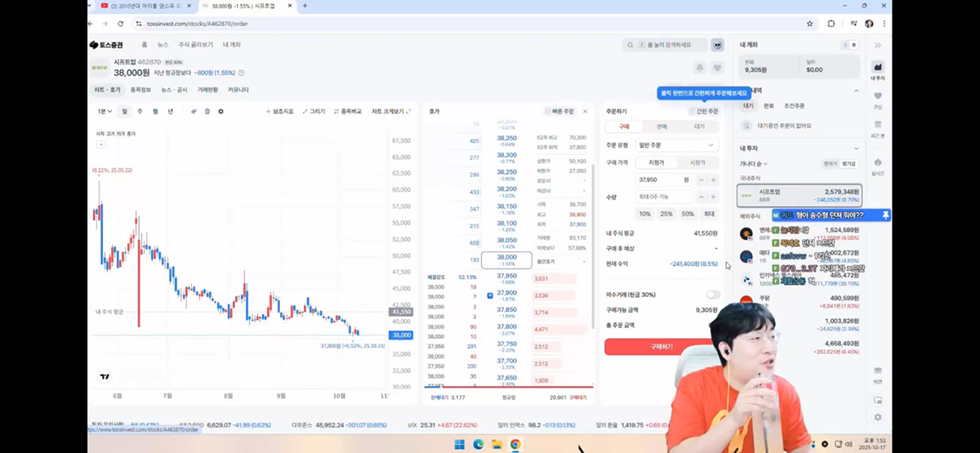This screenshot has height=453, width=980.
Task: Select the 50% quantity button
Action: pos(688,214)
